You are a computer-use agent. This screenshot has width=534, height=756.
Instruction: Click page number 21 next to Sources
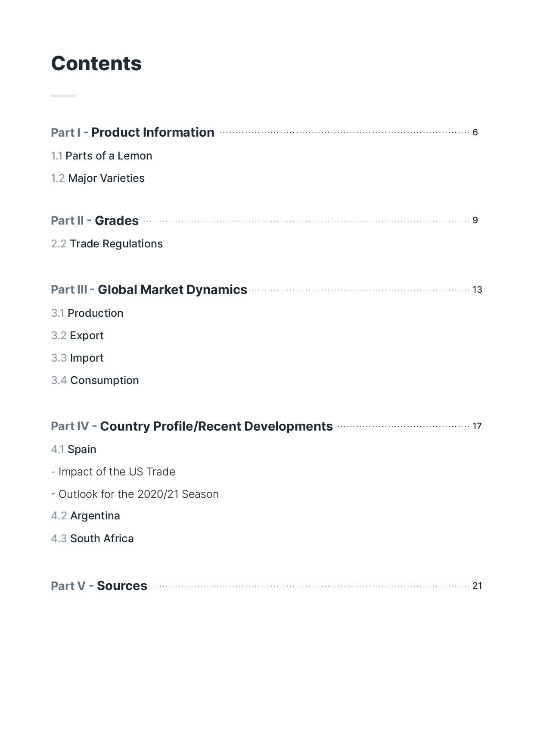point(477,586)
